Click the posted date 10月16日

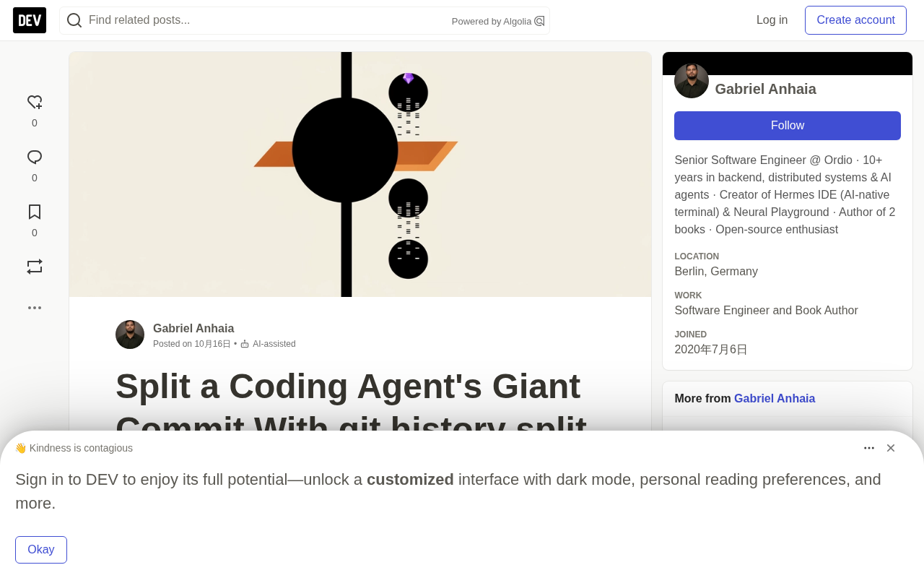pos(212,344)
